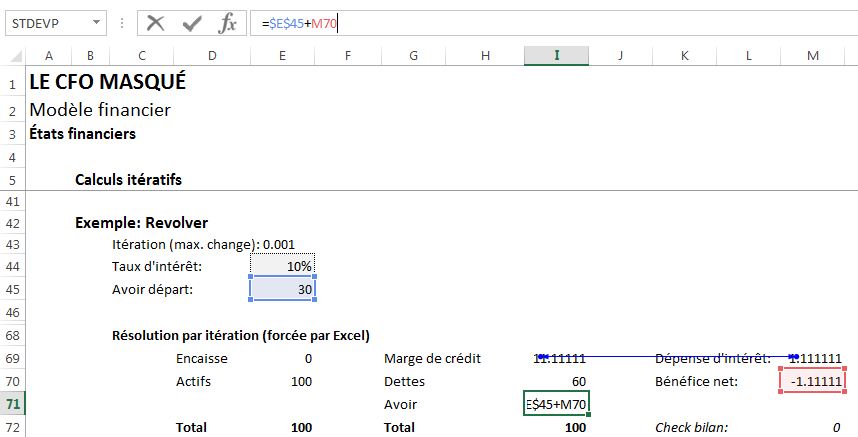Select column J header
Viewport: 858px width, 437px height.
point(621,55)
